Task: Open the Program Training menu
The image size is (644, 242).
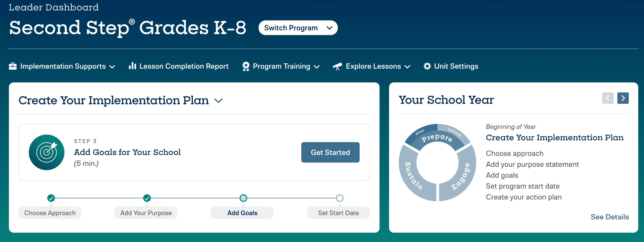Action: click(281, 66)
